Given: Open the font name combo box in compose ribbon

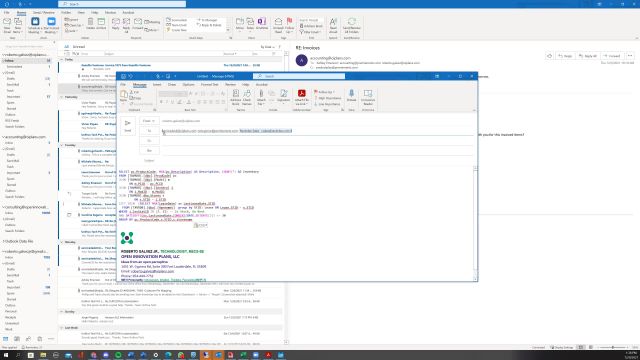Looking at the screenshot, I should tap(170, 94).
